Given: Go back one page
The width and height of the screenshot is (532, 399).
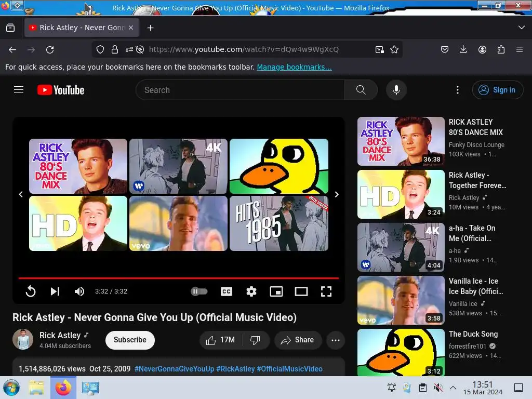Looking at the screenshot, I should 12,50.
